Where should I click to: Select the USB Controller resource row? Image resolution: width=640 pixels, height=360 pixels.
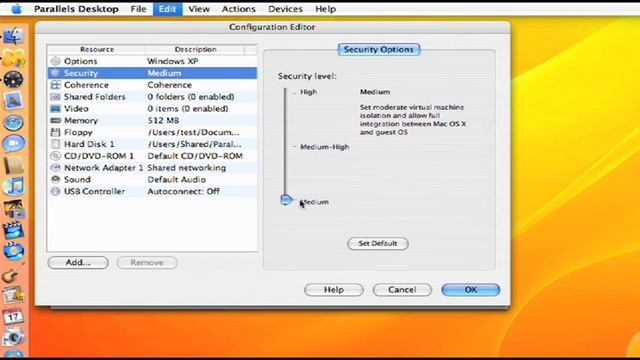click(152, 191)
